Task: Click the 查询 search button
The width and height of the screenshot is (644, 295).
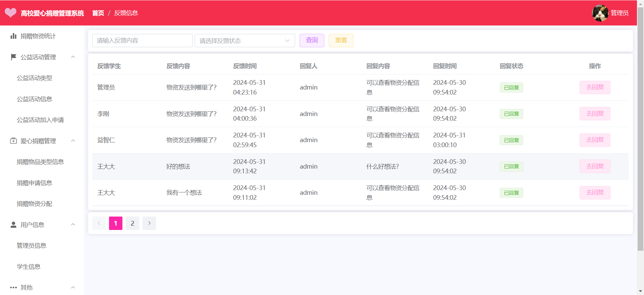Action: [x=312, y=41]
